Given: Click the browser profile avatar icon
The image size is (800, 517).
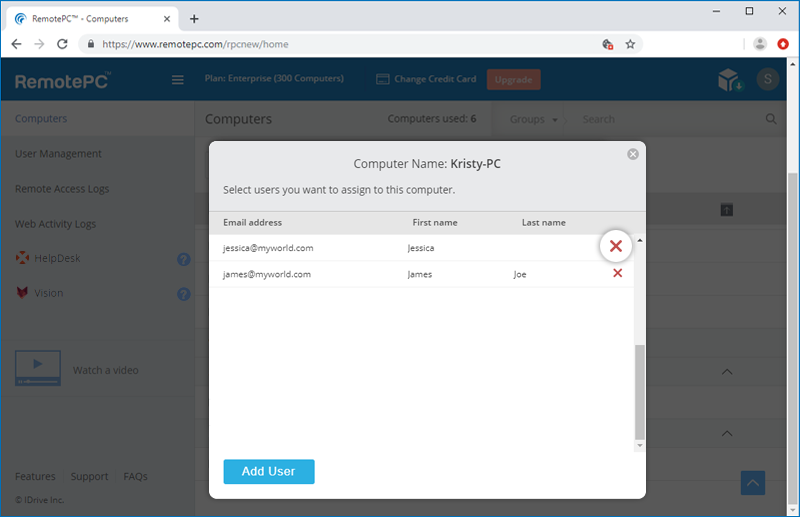Looking at the screenshot, I should pyautogui.click(x=760, y=44).
